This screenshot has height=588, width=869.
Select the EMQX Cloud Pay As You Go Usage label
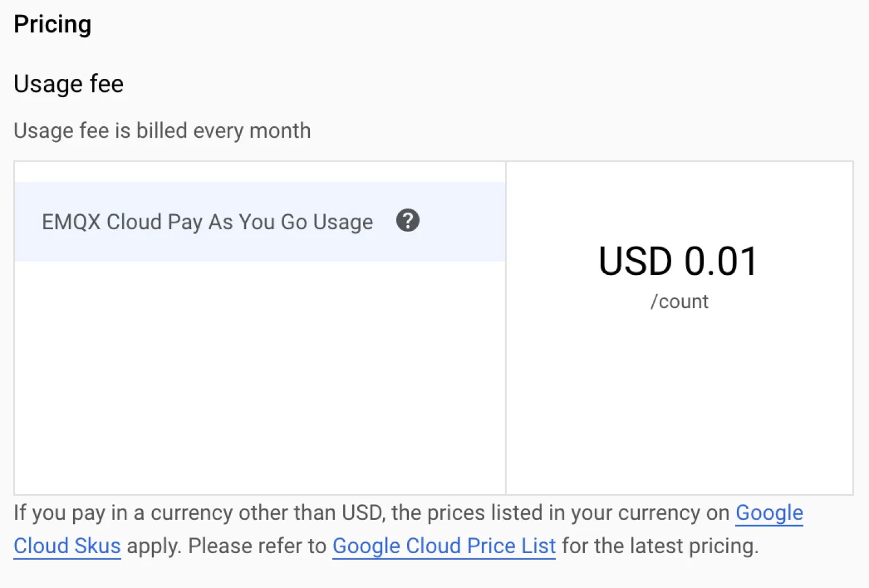point(207,222)
